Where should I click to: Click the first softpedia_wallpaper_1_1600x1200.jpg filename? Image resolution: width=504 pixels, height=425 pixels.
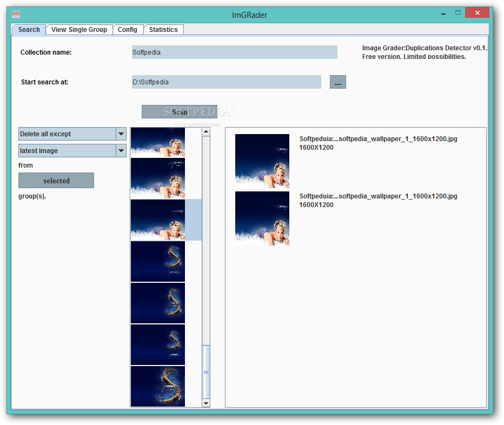point(379,139)
